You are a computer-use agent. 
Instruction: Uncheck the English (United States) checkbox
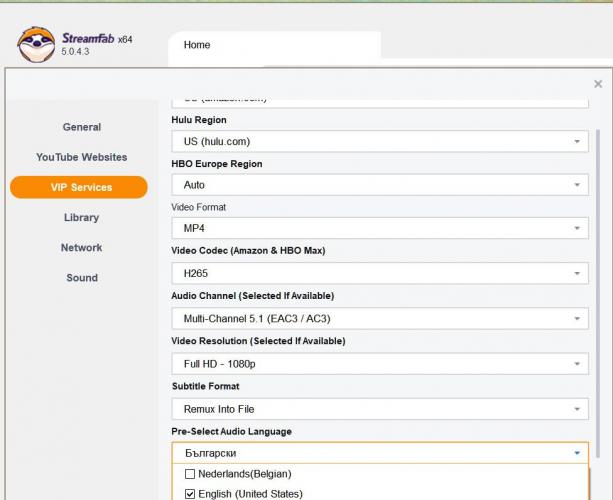pos(190,494)
